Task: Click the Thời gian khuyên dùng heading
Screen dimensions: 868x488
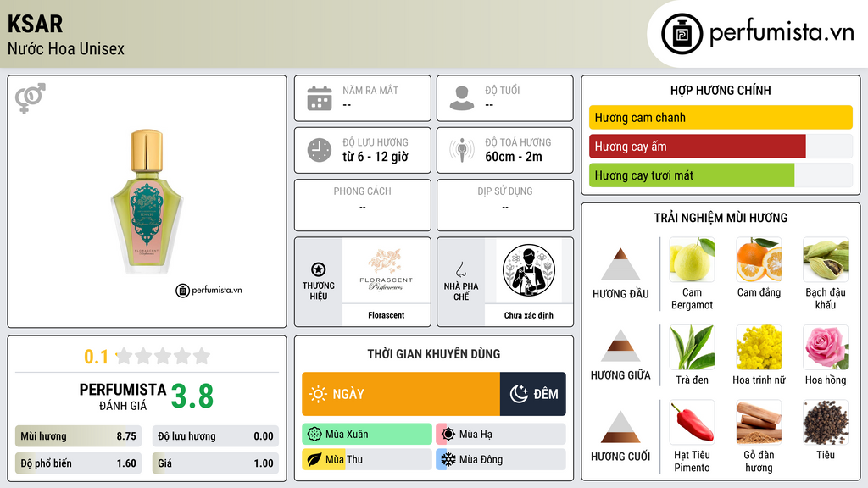Action: tap(434, 354)
